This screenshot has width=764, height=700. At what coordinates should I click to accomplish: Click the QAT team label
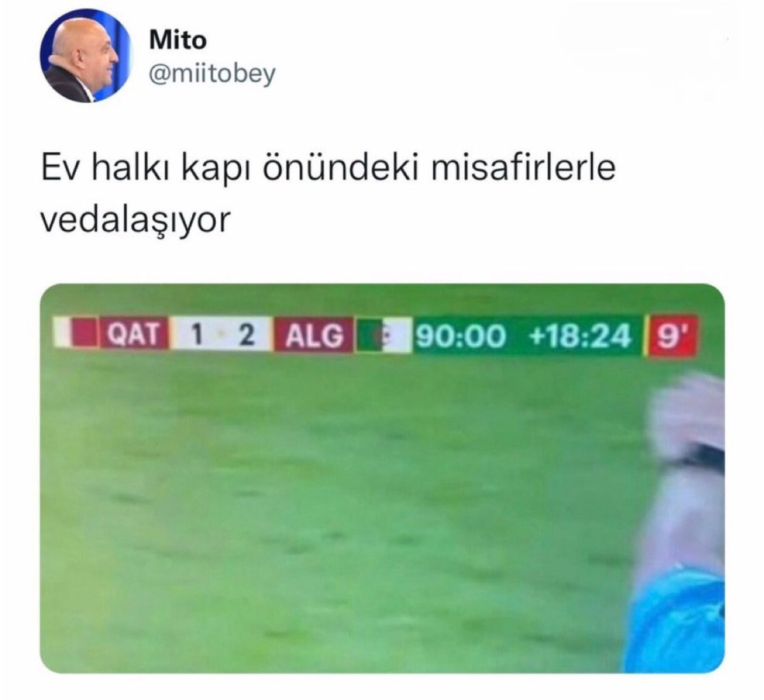[x=134, y=334]
